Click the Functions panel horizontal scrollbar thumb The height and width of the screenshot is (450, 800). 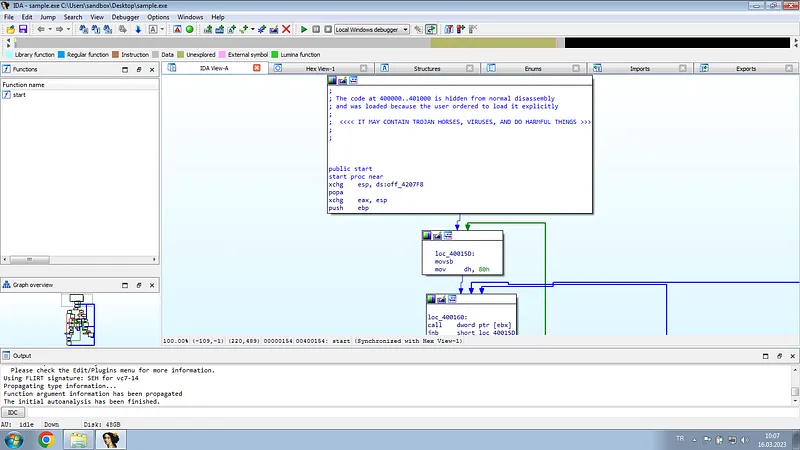30,260
